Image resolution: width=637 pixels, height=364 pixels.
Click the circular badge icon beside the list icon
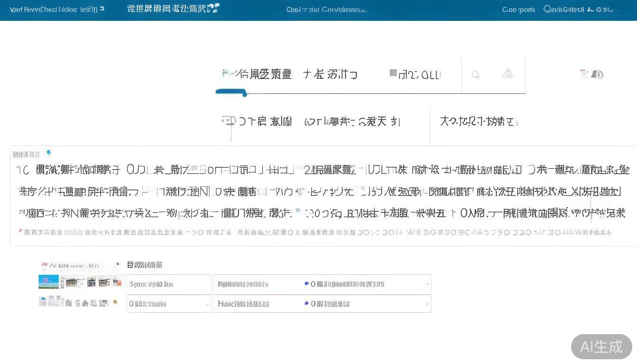pyautogui.click(x=597, y=74)
